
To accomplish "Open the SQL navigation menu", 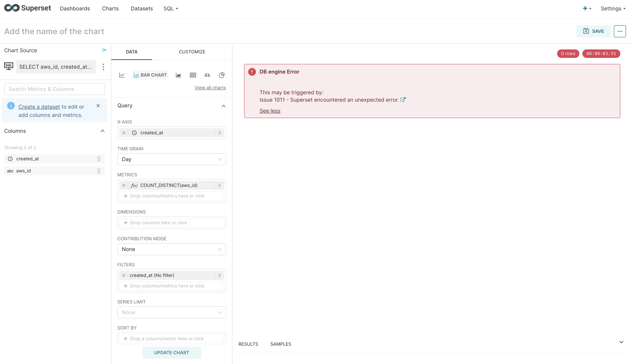I will point(171,8).
